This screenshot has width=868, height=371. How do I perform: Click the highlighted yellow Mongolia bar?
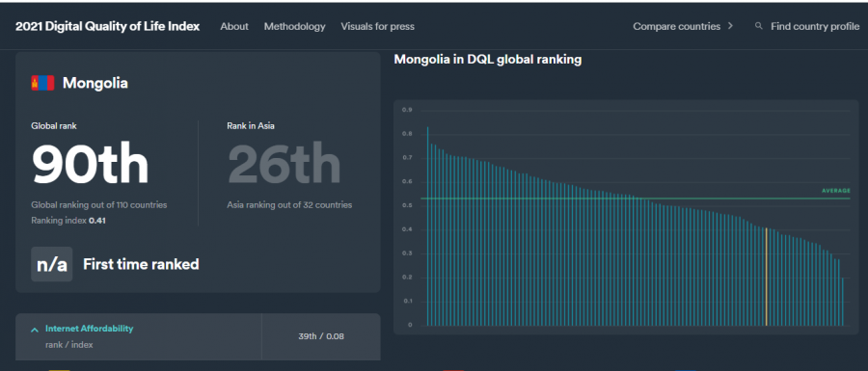(766, 277)
